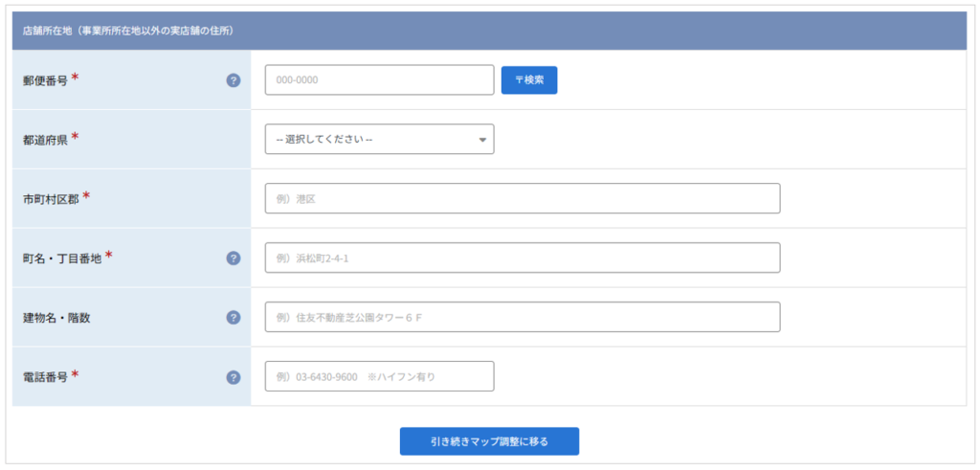Focus the 市町村区郡 input field
This screenshot has width=980, height=470.
pyautogui.click(x=523, y=199)
